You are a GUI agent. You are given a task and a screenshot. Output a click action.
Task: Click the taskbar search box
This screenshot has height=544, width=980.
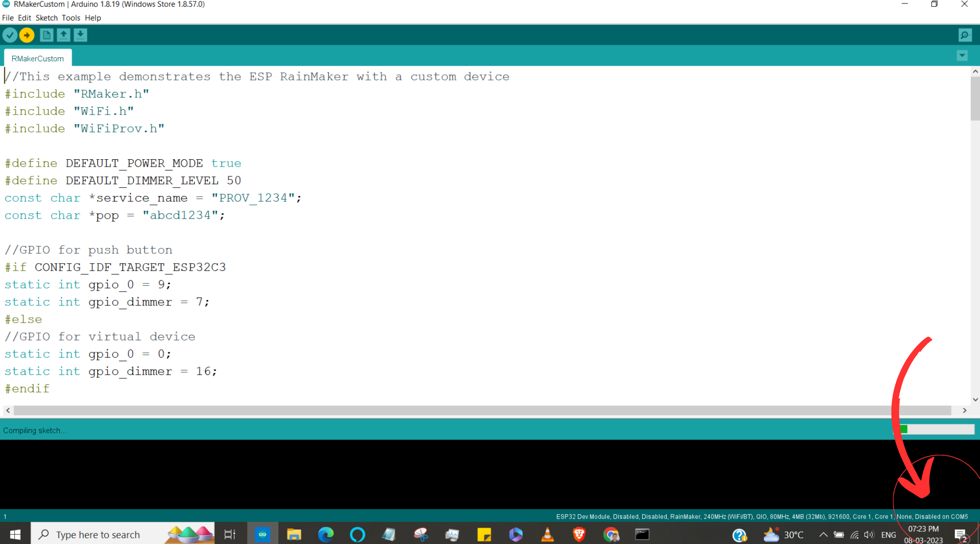(x=123, y=534)
